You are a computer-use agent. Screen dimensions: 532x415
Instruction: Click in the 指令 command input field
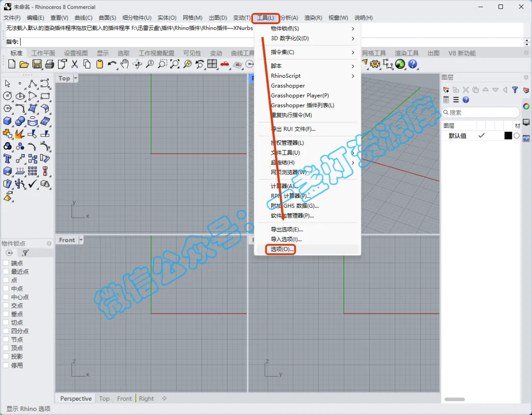click(271, 42)
